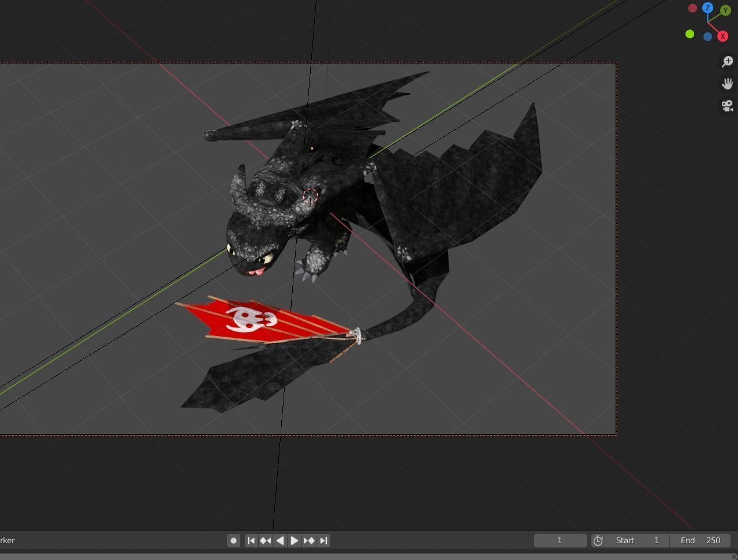Click the negative Y green gizmo circle
Screen dimensions: 738x560
tap(689, 35)
